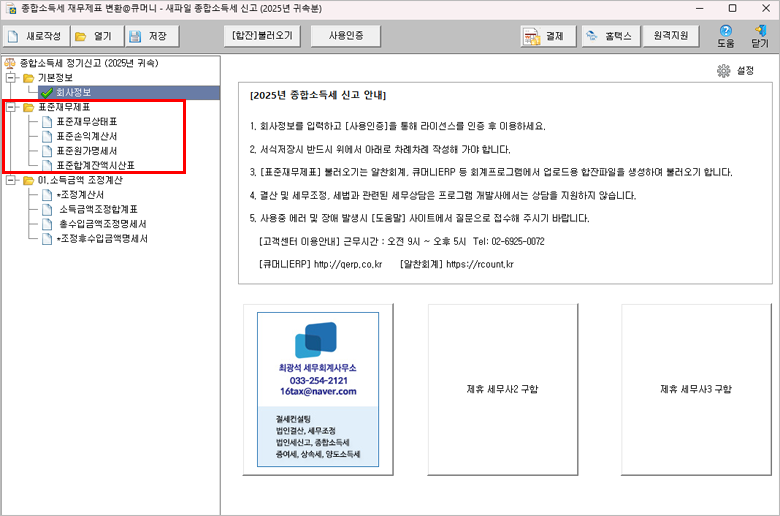Click the http://qerp.co.kr link text

point(348,264)
